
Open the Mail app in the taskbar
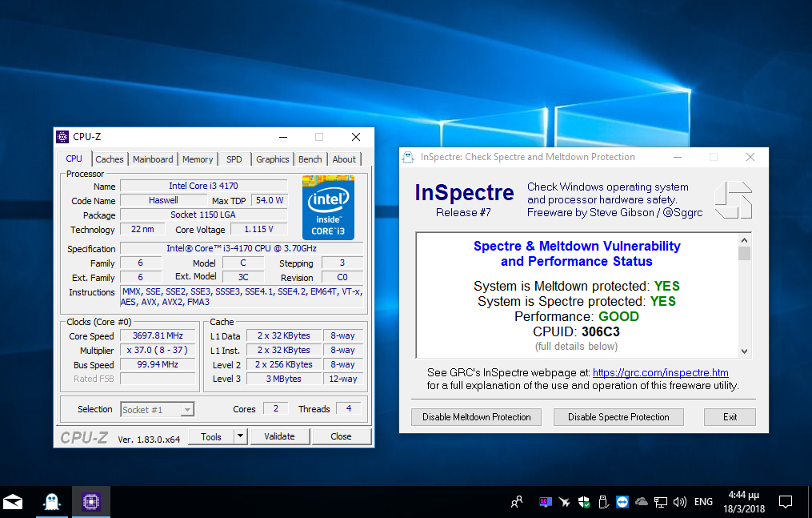click(x=13, y=501)
